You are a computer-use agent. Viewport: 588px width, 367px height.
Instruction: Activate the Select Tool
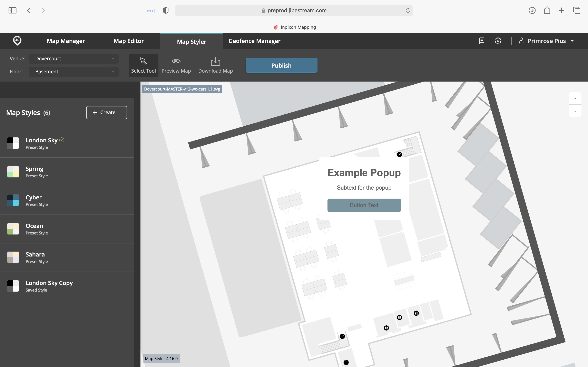click(x=143, y=65)
